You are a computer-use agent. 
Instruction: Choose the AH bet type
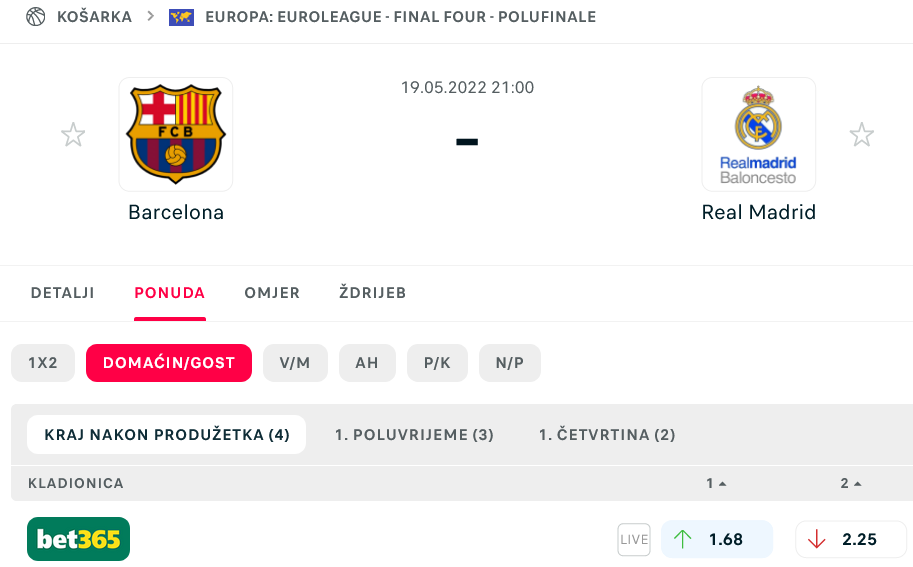click(367, 363)
